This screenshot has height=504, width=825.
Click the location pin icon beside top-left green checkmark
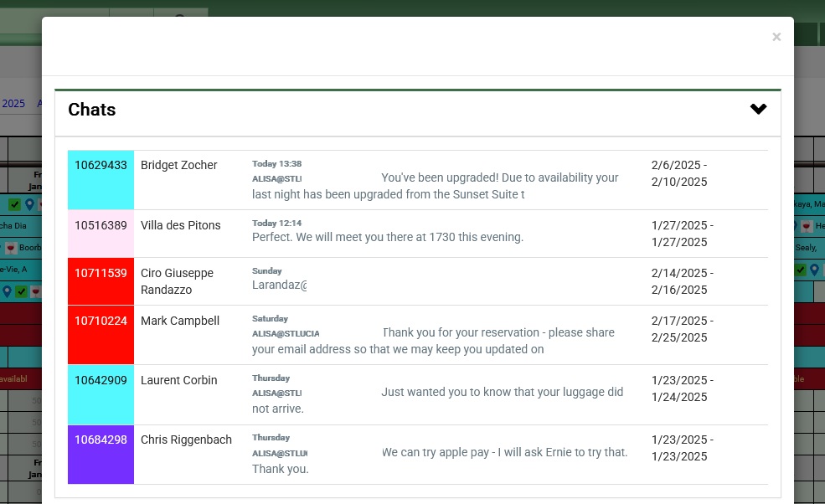click(x=30, y=204)
